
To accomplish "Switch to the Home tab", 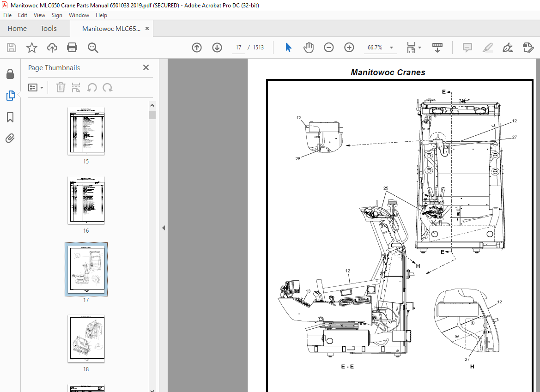I will (x=17, y=29).
